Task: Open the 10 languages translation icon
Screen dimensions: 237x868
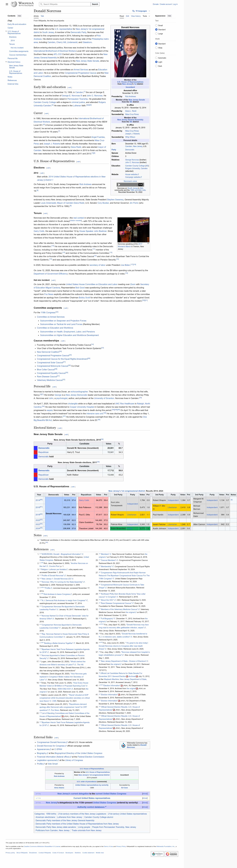Action: coord(133,11)
